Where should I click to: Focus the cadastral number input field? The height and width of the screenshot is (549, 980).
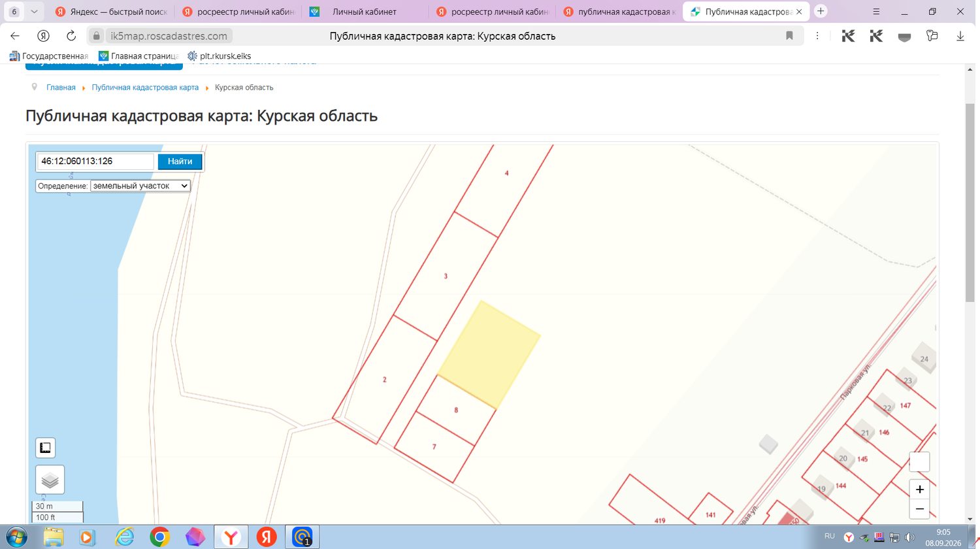(95, 161)
